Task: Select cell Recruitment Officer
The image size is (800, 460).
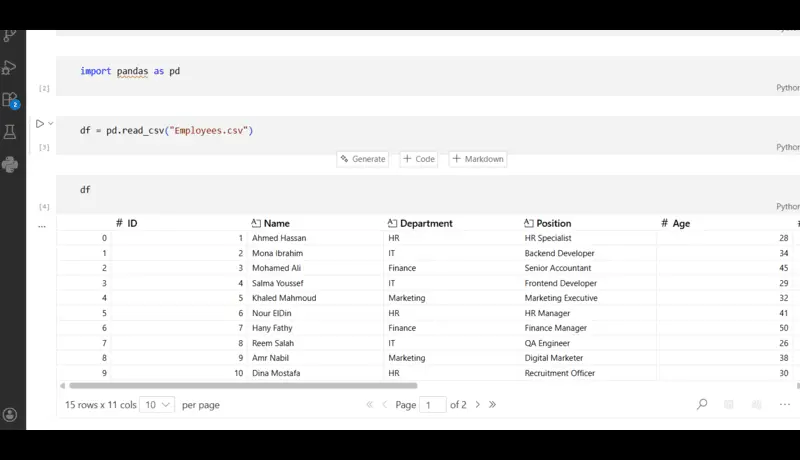Action: [560, 373]
